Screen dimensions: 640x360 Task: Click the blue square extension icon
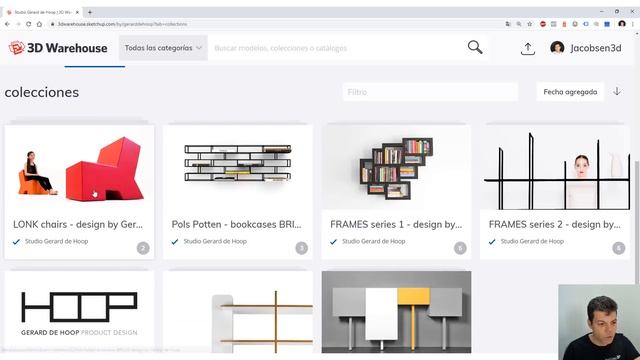(x=607, y=24)
